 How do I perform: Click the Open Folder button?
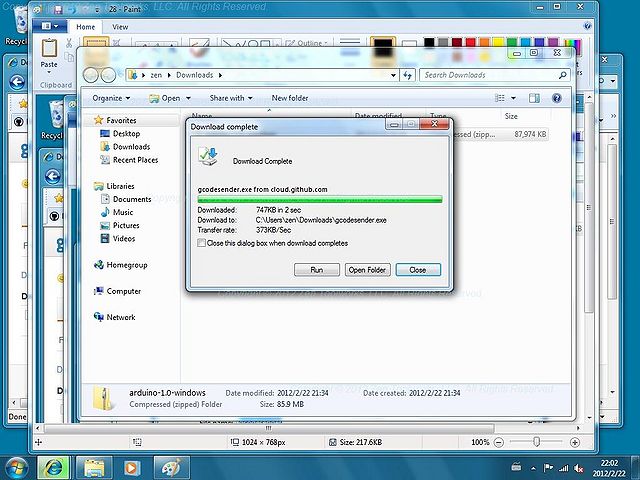(367, 270)
